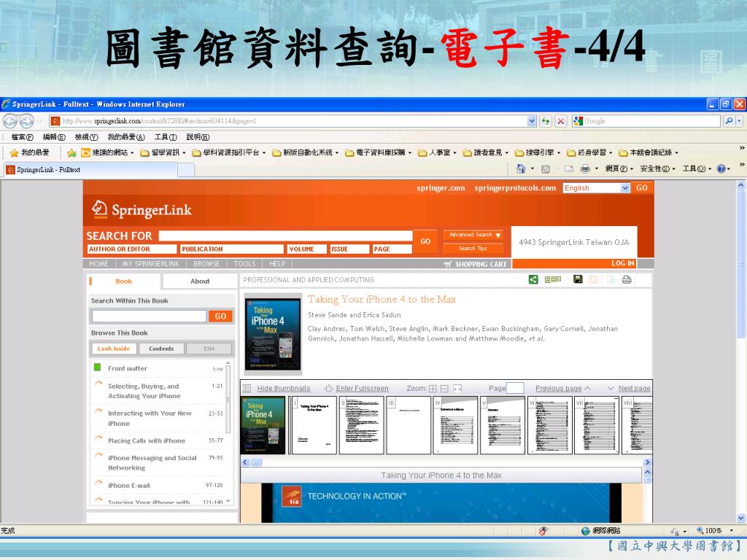The height and width of the screenshot is (560, 747).
Task: Open Front matter in book contents
Action: click(127, 368)
